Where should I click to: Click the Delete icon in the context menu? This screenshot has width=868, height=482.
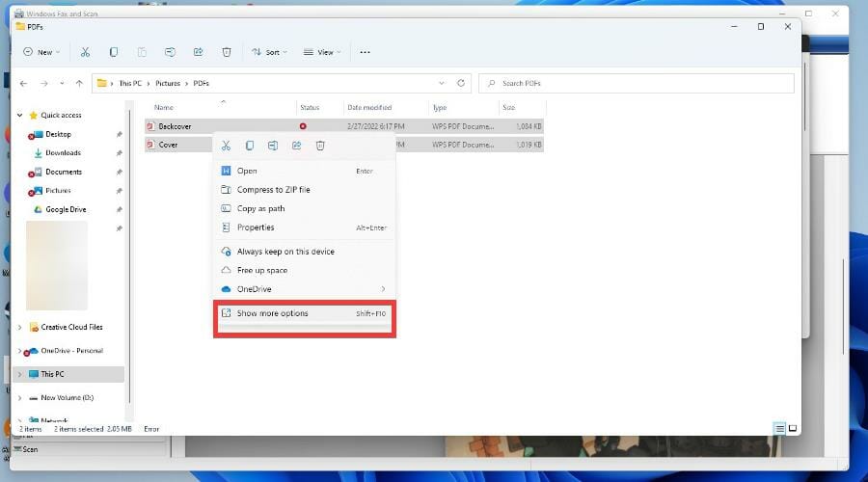point(320,146)
